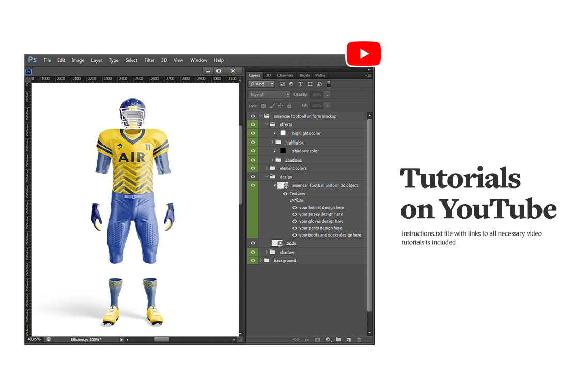This screenshot has width=588, height=392.
Task: Open Layers panel flyout menu icon
Action: pos(368,75)
